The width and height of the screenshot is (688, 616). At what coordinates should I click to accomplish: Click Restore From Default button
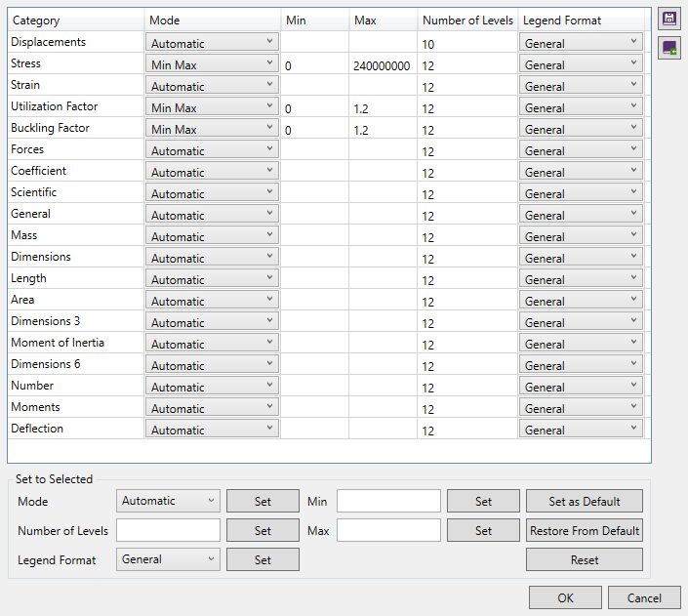584,530
